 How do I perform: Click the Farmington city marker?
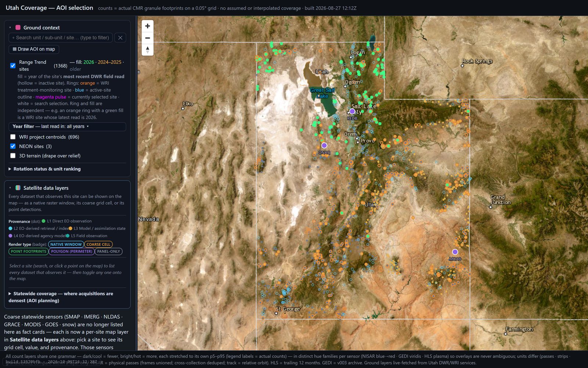click(506, 334)
